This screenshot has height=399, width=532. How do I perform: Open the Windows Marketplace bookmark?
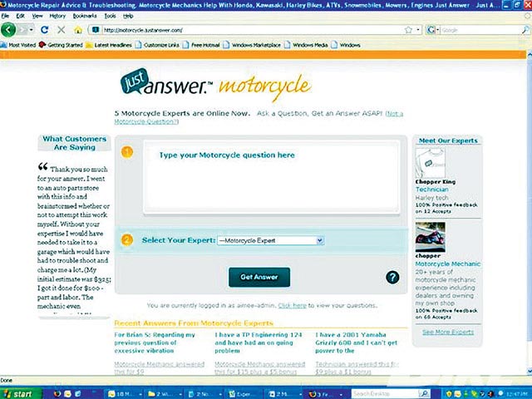(252, 45)
